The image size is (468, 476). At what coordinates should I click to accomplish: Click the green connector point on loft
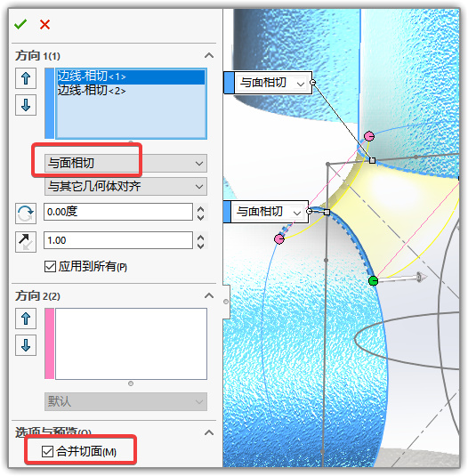point(373,281)
